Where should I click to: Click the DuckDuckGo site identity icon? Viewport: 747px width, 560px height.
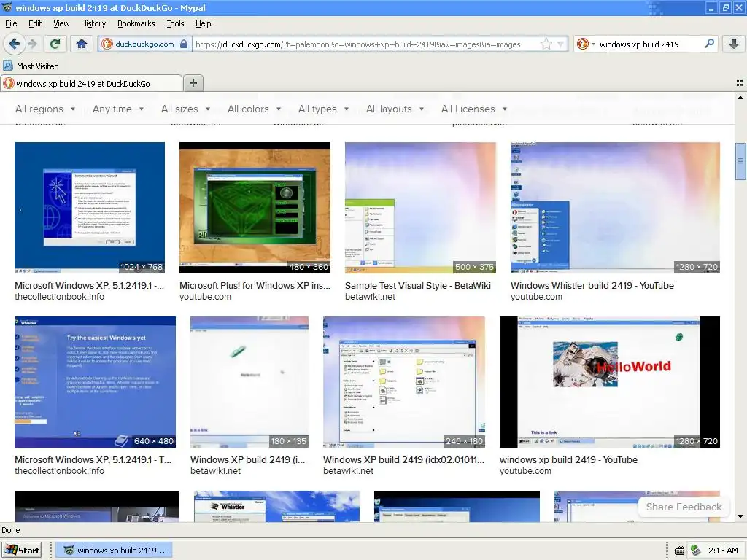107,44
